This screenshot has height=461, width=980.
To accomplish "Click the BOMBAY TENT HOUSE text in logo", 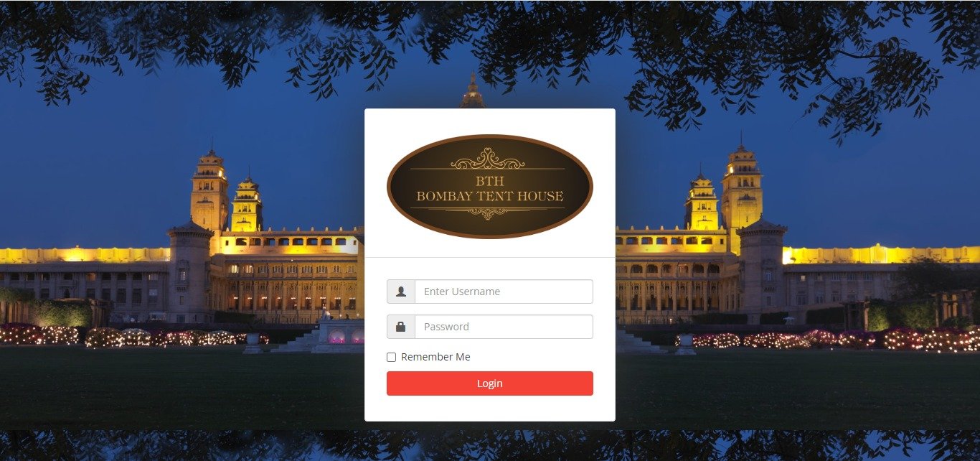I will point(490,196).
